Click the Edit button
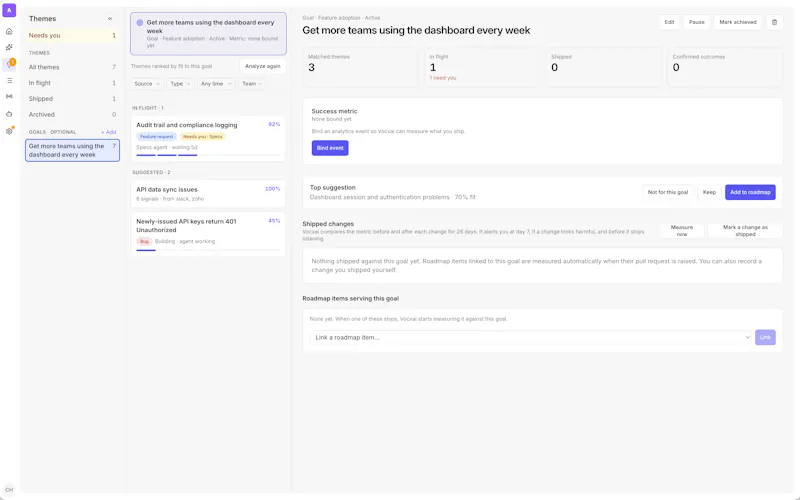Screen dimensions: 800x500 pyautogui.click(x=669, y=22)
